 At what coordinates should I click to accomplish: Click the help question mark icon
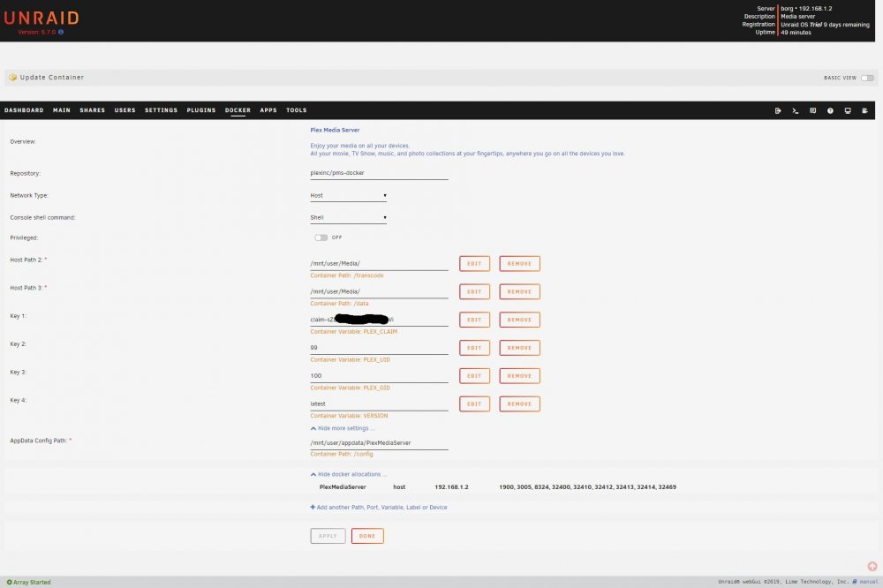[x=830, y=110]
